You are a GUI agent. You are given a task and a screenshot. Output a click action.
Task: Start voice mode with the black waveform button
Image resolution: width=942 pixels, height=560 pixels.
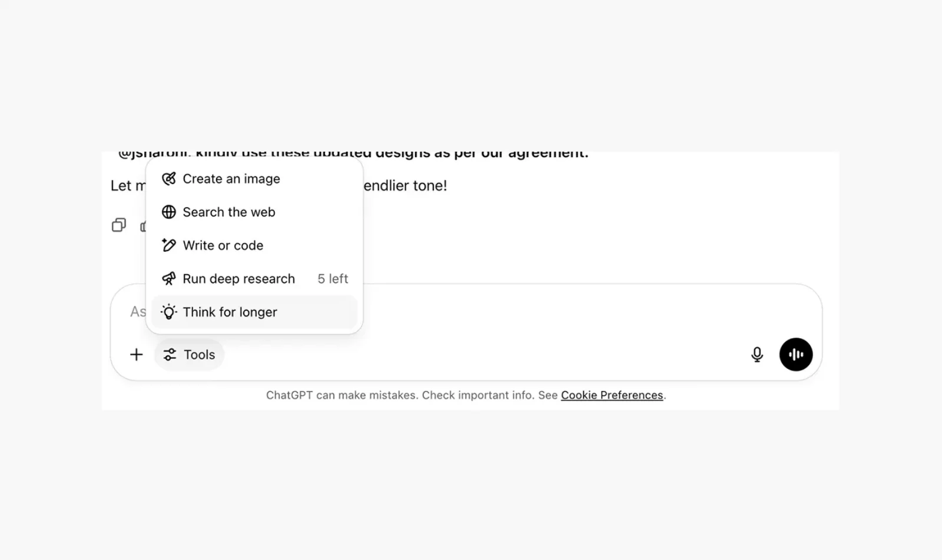[796, 355]
